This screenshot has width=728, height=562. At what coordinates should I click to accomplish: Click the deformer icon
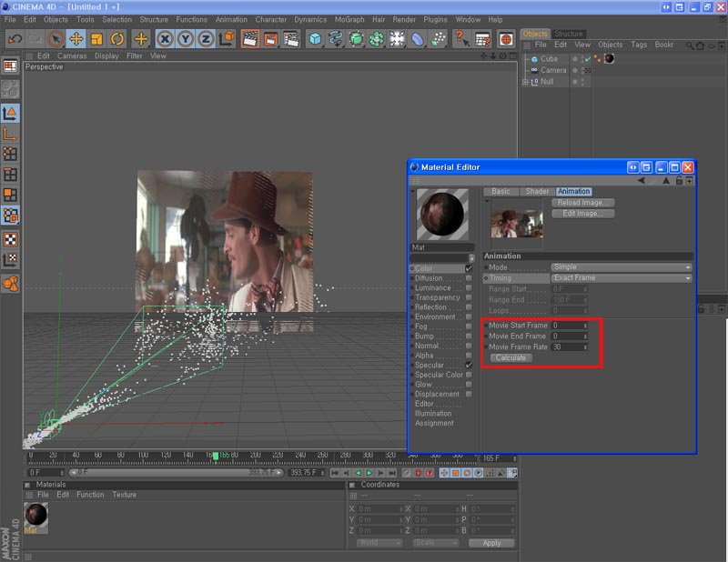[418, 39]
